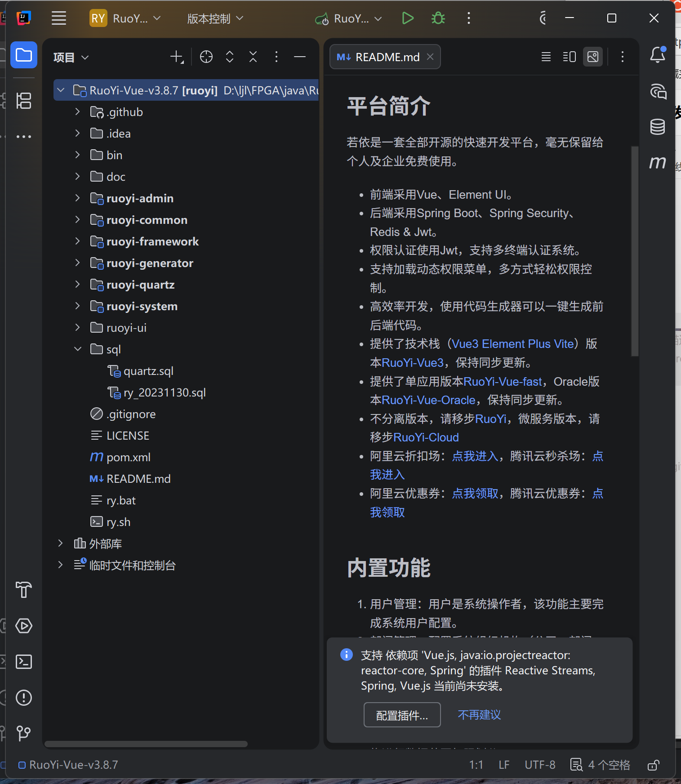681x784 pixels.
Task: Collapse the sql folder
Action: (77, 349)
